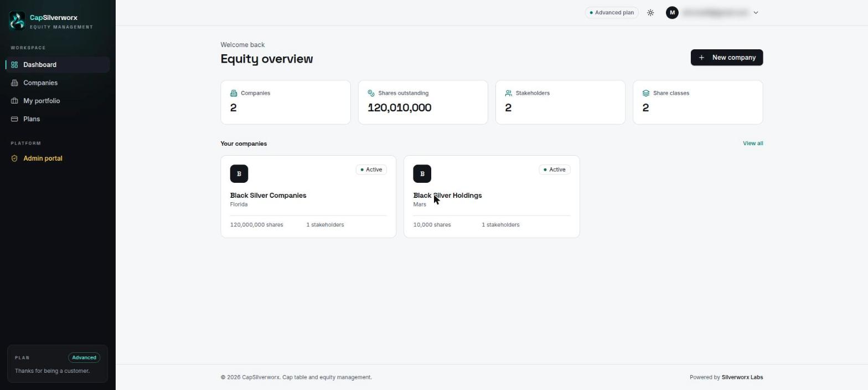Open the Admin portal

[x=58, y=158]
